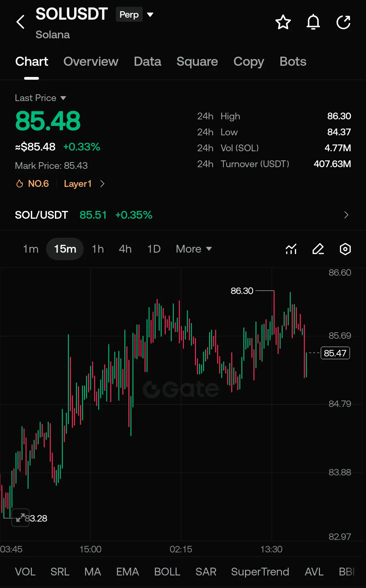Viewport: 366px width, 588px height.
Task: Add SOLUSDT to favorites with star icon
Action: tap(283, 22)
